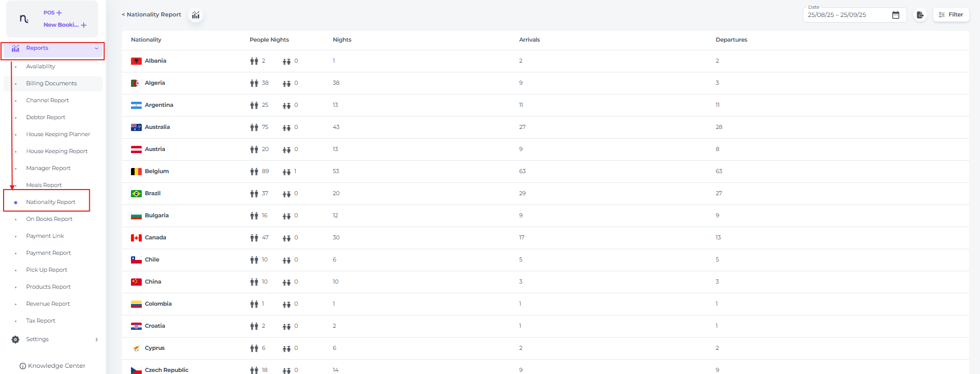Screen dimensions: 980x374
Task: Open the Billing Documents report
Action: [51, 83]
